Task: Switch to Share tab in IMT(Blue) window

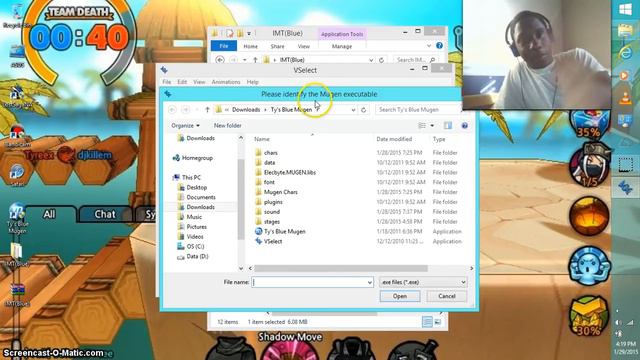Action: click(x=278, y=46)
